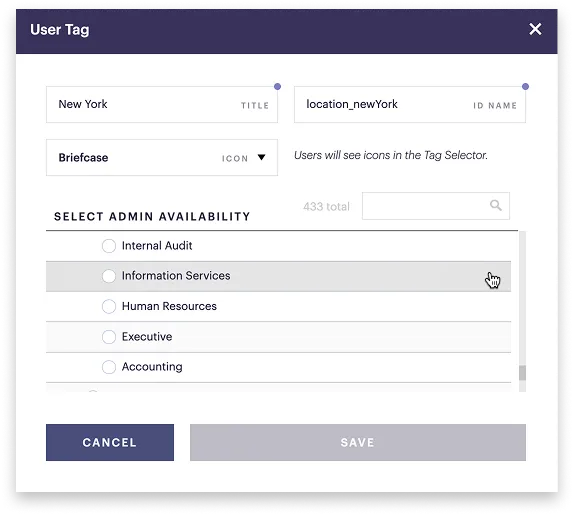574x515 pixels.
Task: Click the 433 total count text
Action: click(326, 206)
